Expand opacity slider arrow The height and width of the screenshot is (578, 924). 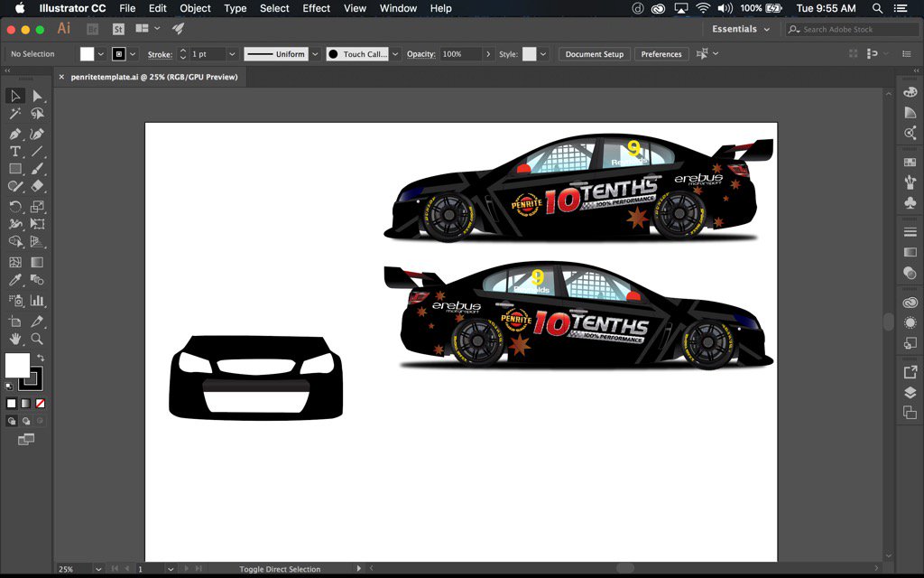488,53
